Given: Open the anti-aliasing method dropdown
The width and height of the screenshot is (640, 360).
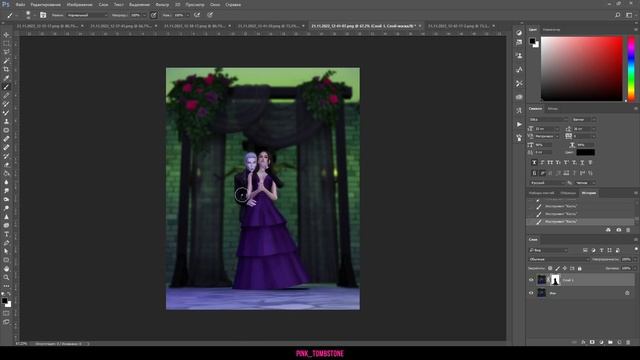Looking at the screenshot, I should tap(585, 183).
